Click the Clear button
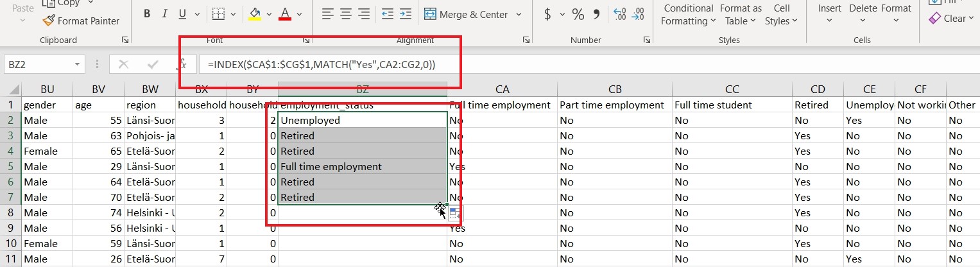The width and height of the screenshot is (980, 267). click(x=947, y=19)
